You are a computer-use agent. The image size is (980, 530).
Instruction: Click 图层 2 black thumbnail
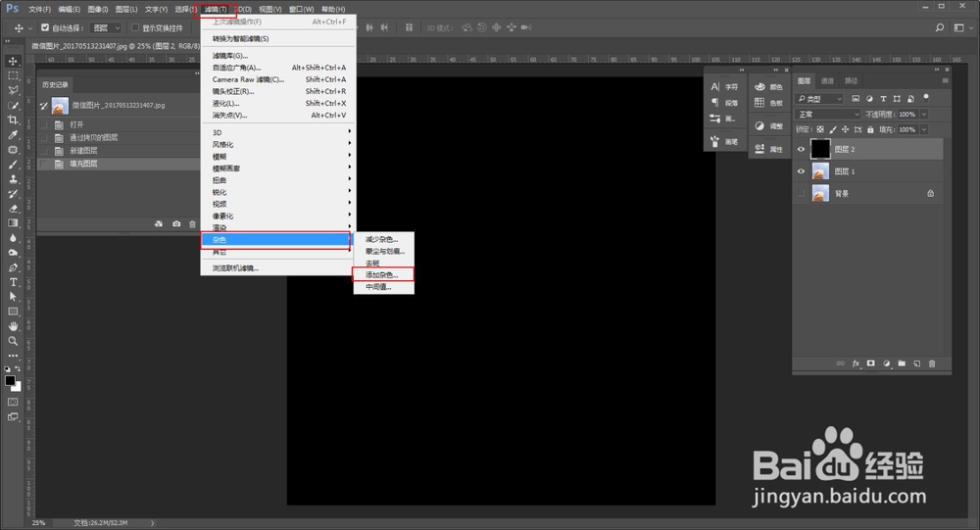(x=820, y=149)
